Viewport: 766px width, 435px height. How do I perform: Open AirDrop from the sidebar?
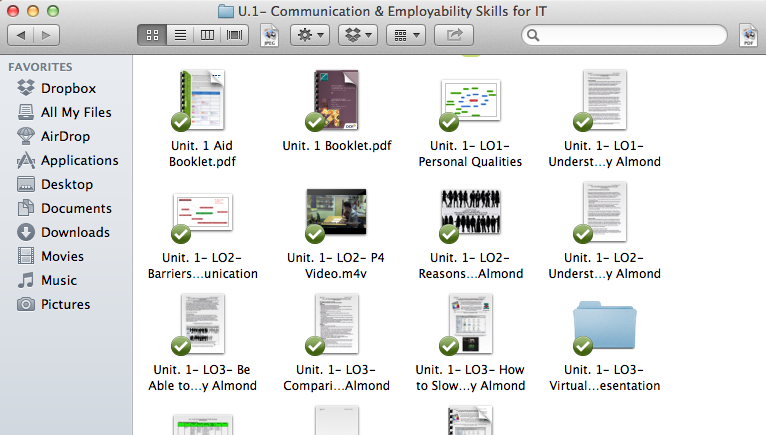click(x=53, y=136)
